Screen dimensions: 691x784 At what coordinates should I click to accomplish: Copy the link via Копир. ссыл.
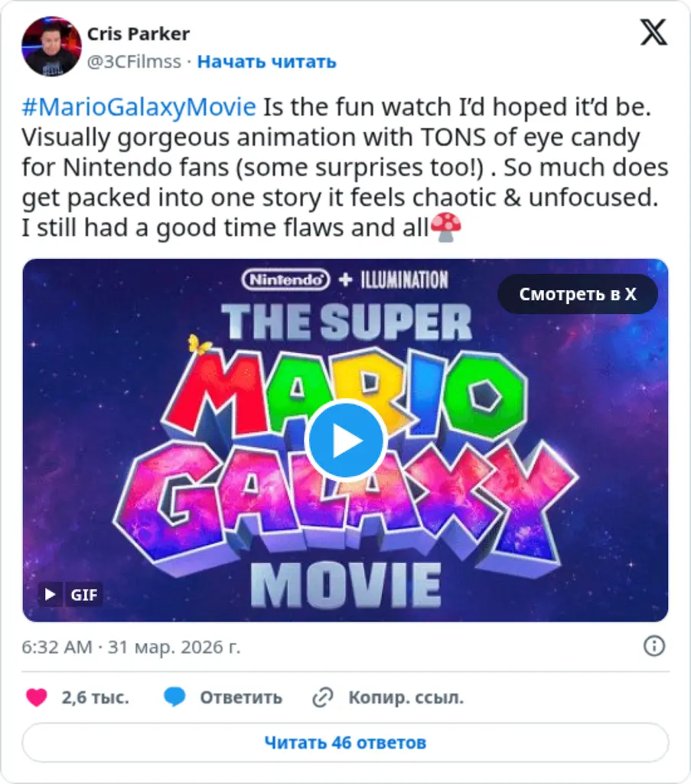pos(406,697)
